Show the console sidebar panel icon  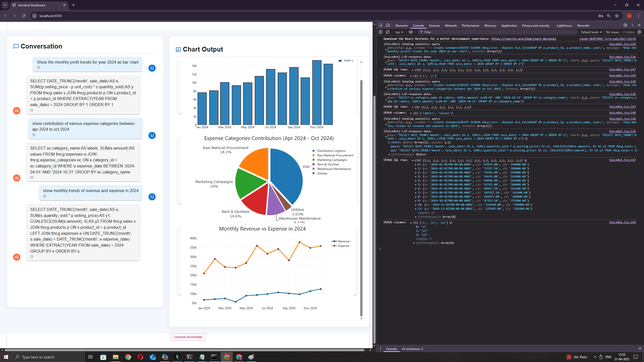381,32
